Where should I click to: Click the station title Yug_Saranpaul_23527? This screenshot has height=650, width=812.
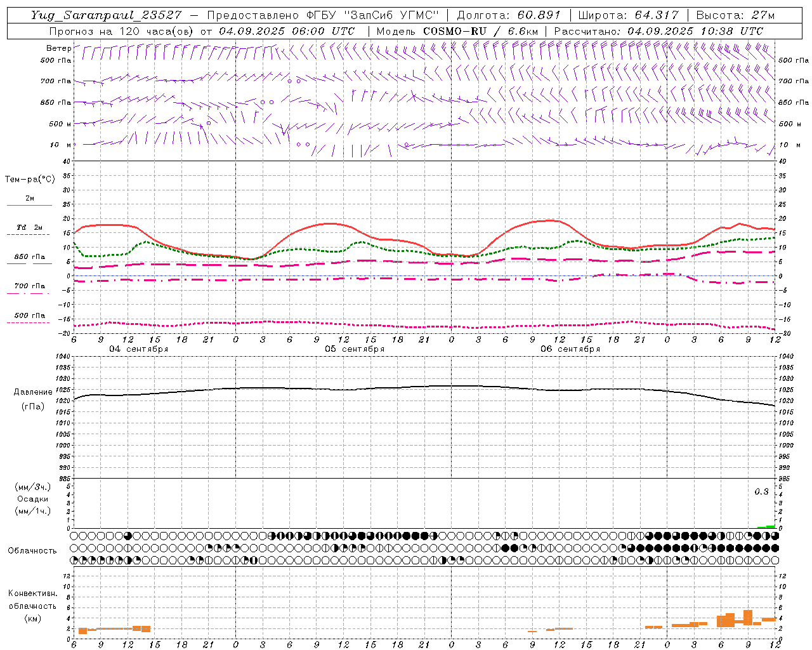(107, 15)
